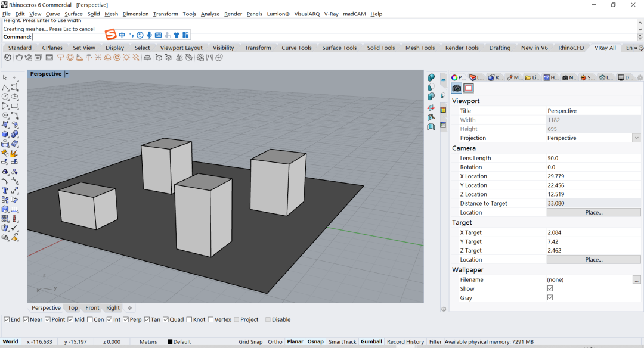Screen dimensions: 644x348
Task: Click the Sogou input method logo
Action: [110, 35]
